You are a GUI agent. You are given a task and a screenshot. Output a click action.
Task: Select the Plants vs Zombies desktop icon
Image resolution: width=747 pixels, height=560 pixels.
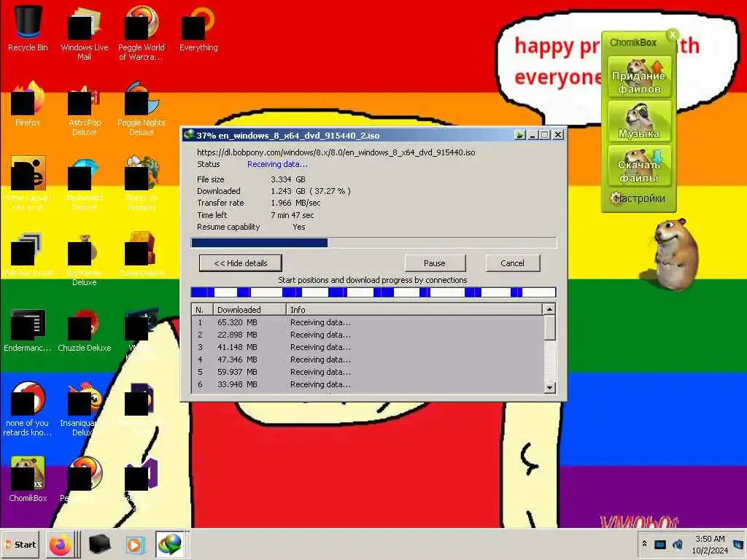[141, 183]
